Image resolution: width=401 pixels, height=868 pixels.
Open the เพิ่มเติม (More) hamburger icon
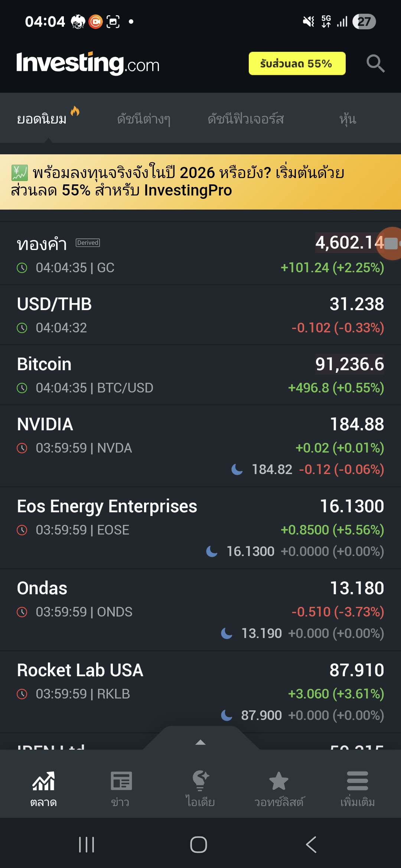tap(357, 781)
